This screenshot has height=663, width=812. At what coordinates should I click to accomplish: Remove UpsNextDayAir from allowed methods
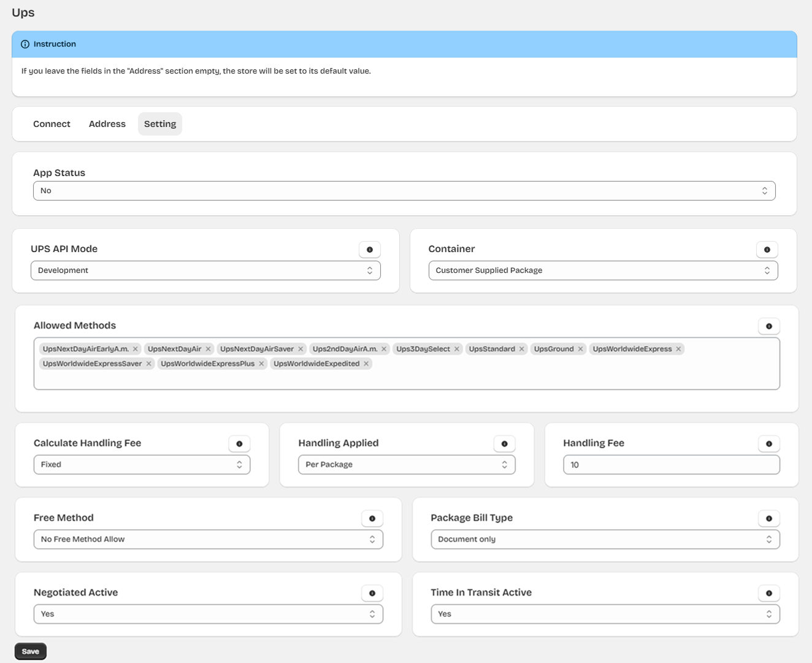click(208, 349)
